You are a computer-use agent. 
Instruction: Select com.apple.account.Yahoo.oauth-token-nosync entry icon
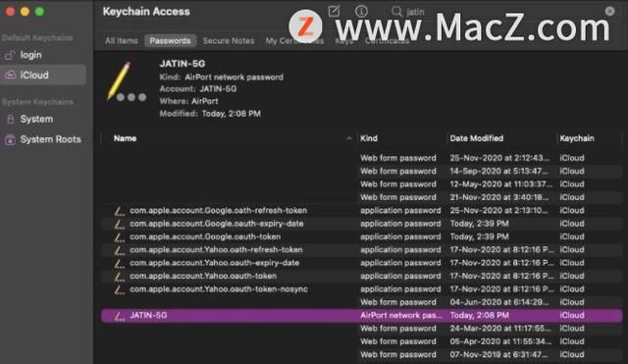click(119, 289)
